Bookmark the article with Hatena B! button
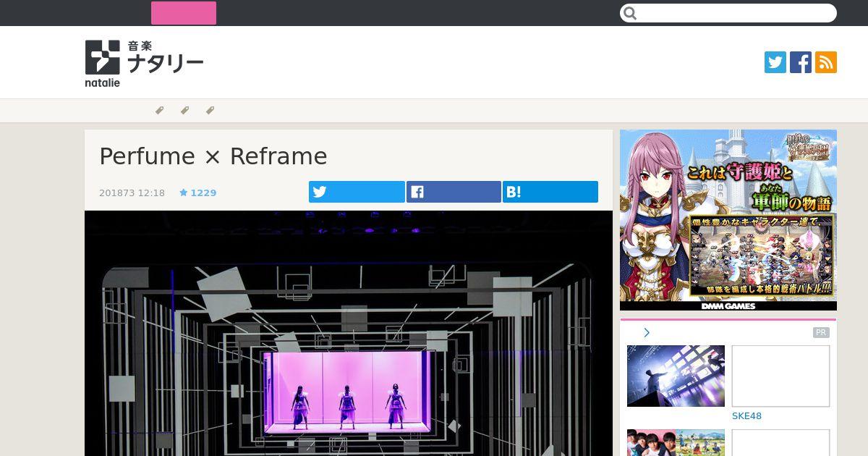Viewport: 868px width, 456px height. click(x=550, y=192)
